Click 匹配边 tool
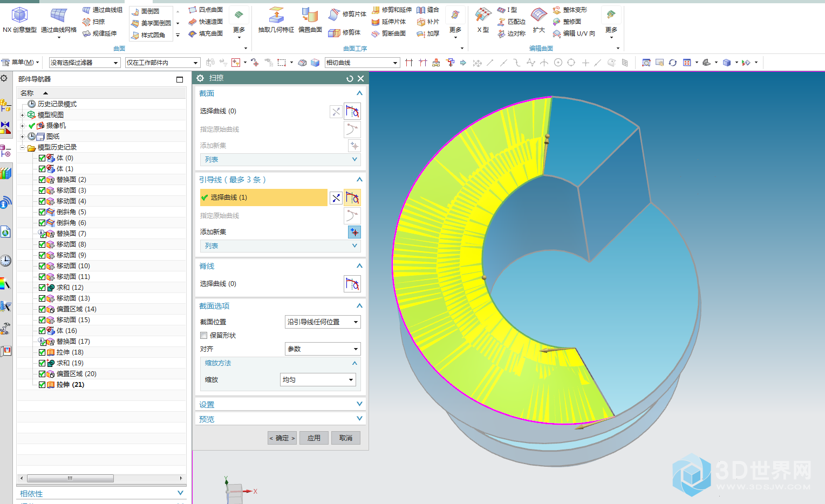 point(512,22)
